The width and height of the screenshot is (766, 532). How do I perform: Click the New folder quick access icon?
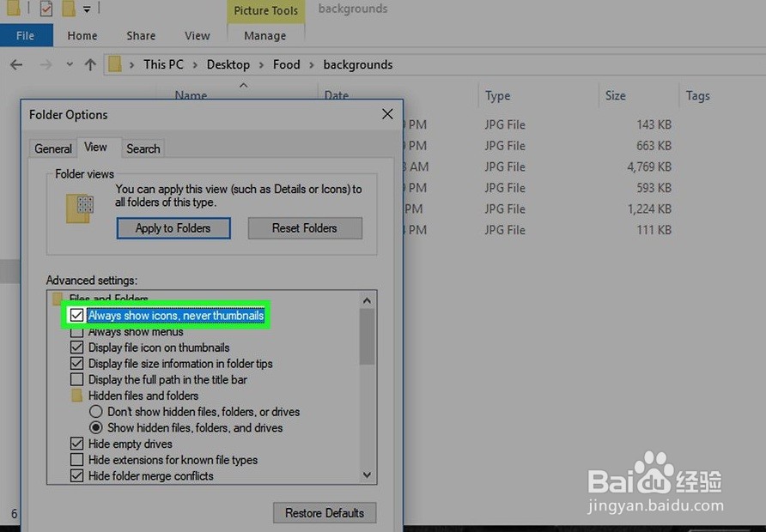pos(69,9)
